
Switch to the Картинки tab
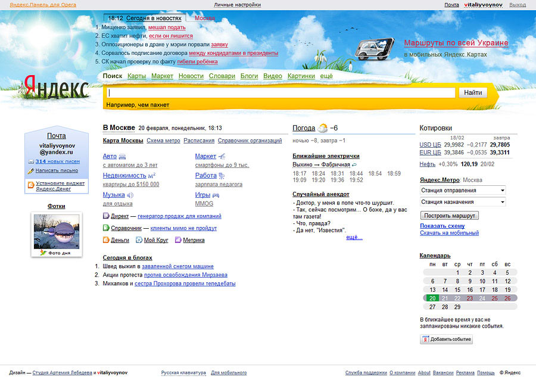[x=301, y=76]
